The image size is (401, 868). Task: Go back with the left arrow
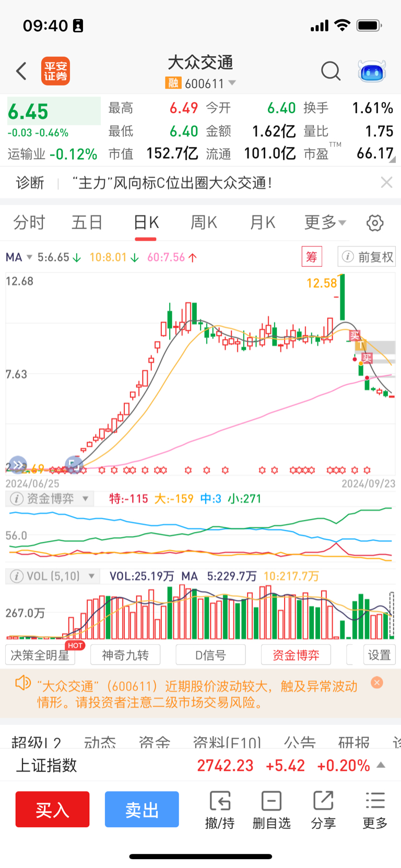pos(21,71)
